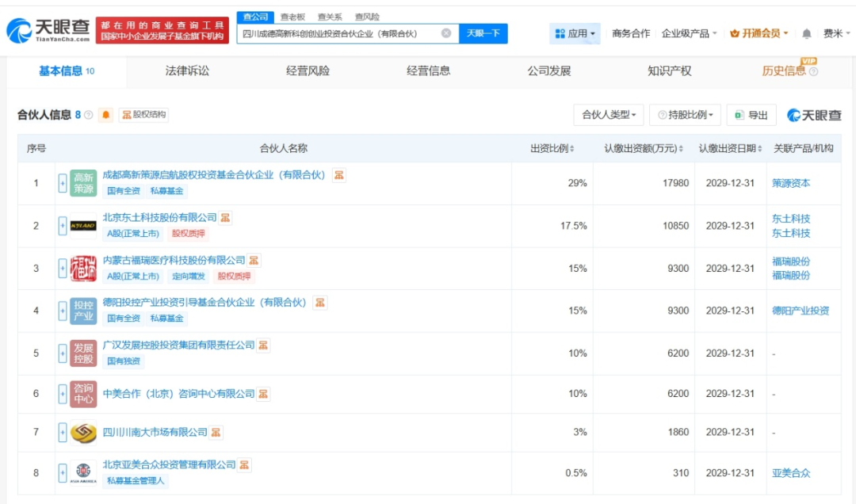Switch to the 法律诉讼 tab
The height and width of the screenshot is (504, 856).
coord(187,71)
